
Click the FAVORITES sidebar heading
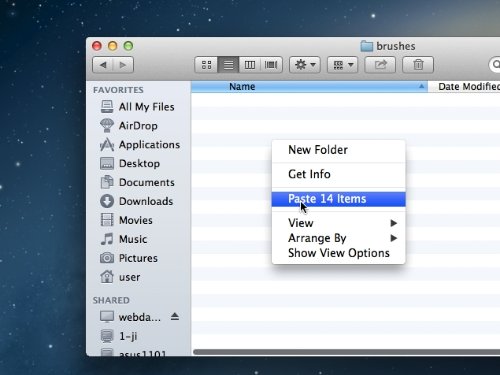[x=118, y=90]
